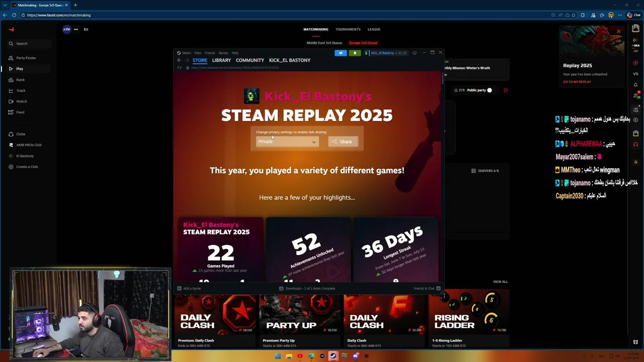Click browser address bar URL
The height and width of the screenshot is (362, 644).
coord(59,15)
